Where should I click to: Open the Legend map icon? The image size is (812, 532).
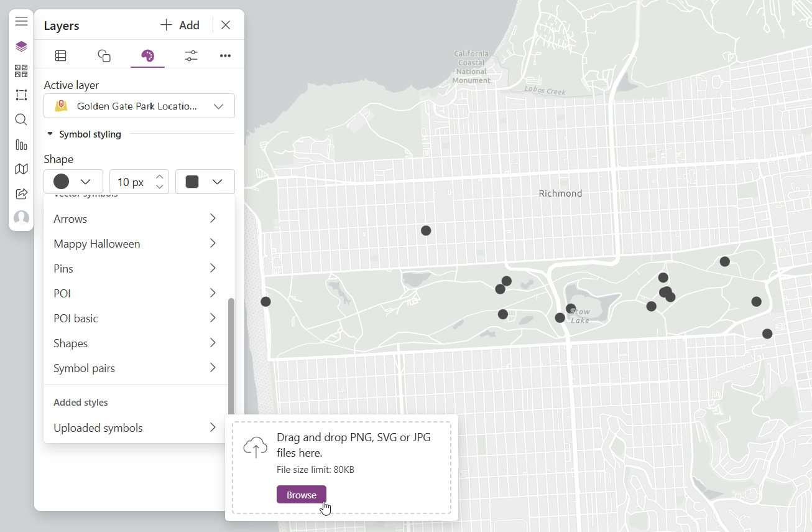[x=21, y=169]
